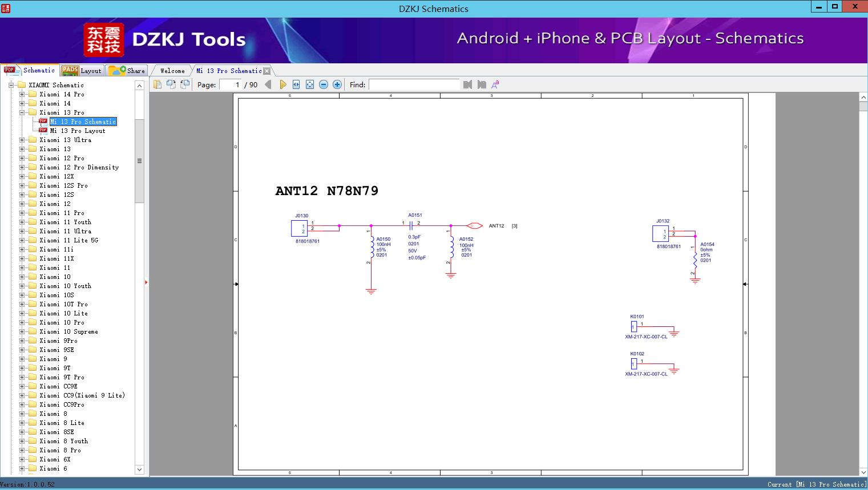Expand the Xiaomi 14 folder
Image resolution: width=868 pixels, height=490 pixels.
[22, 103]
